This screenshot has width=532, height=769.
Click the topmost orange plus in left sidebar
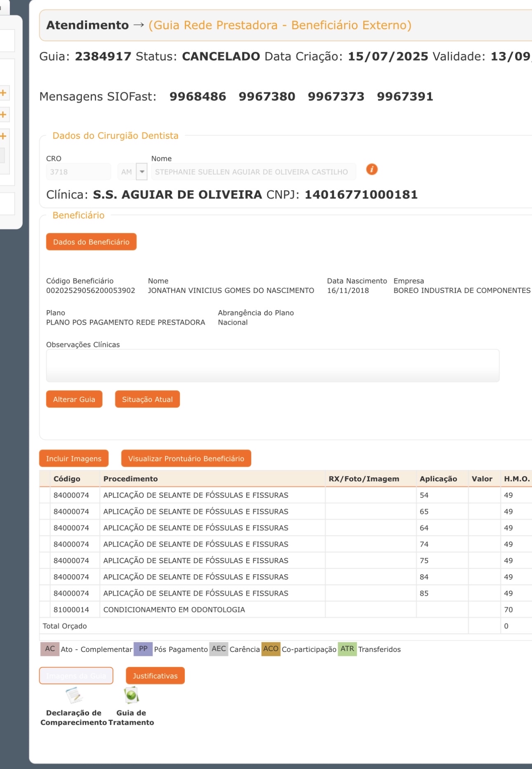3,93
